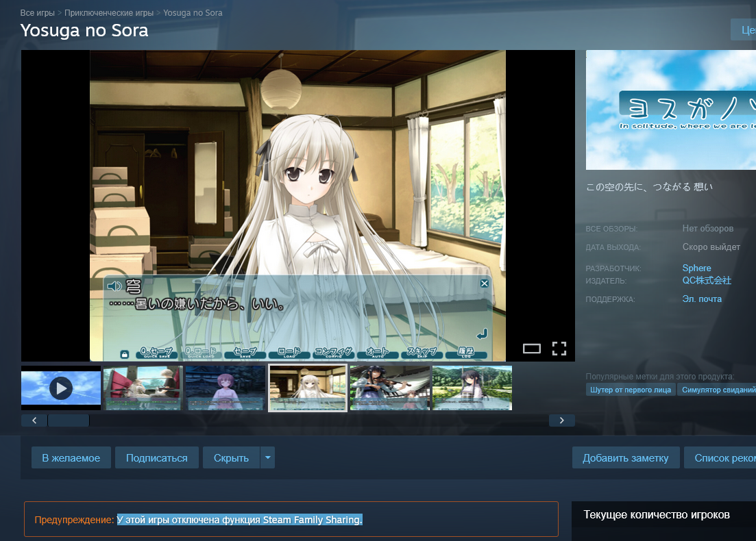Click the Q.ロード quick load button

pos(201,353)
